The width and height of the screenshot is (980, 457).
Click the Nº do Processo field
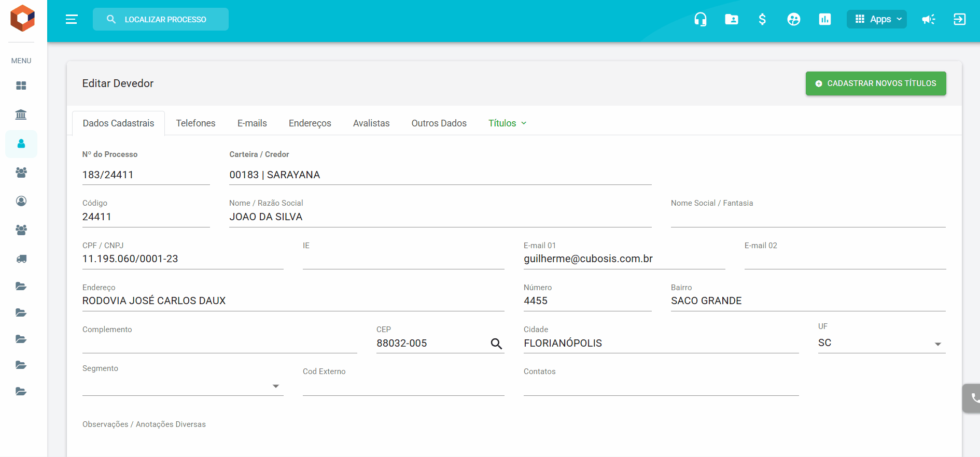tap(146, 175)
